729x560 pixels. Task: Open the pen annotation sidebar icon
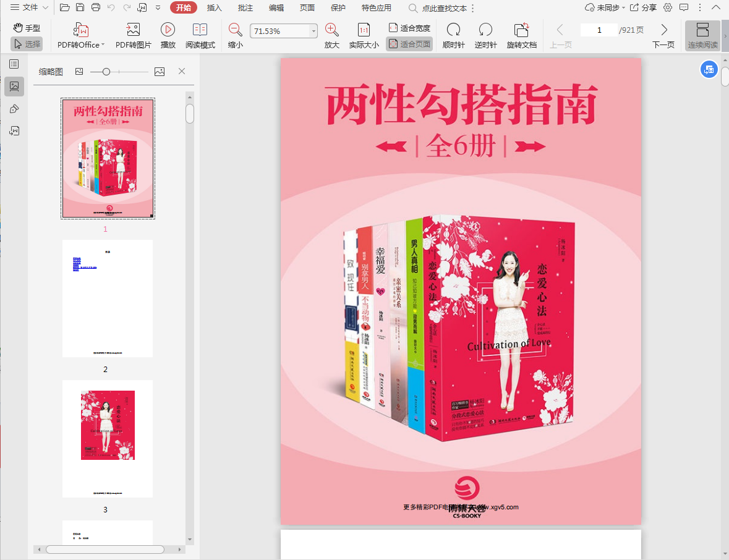(x=14, y=109)
